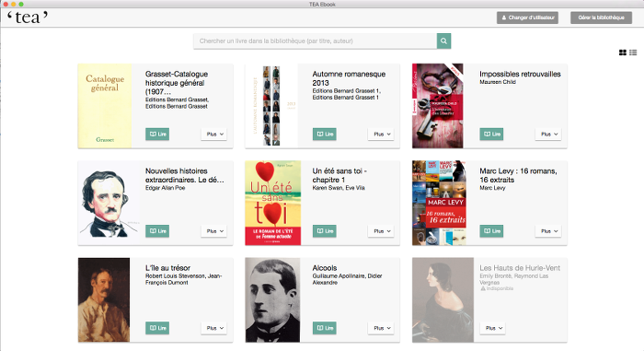Focus the library search field
The width and height of the screenshot is (644, 351).
click(315, 41)
